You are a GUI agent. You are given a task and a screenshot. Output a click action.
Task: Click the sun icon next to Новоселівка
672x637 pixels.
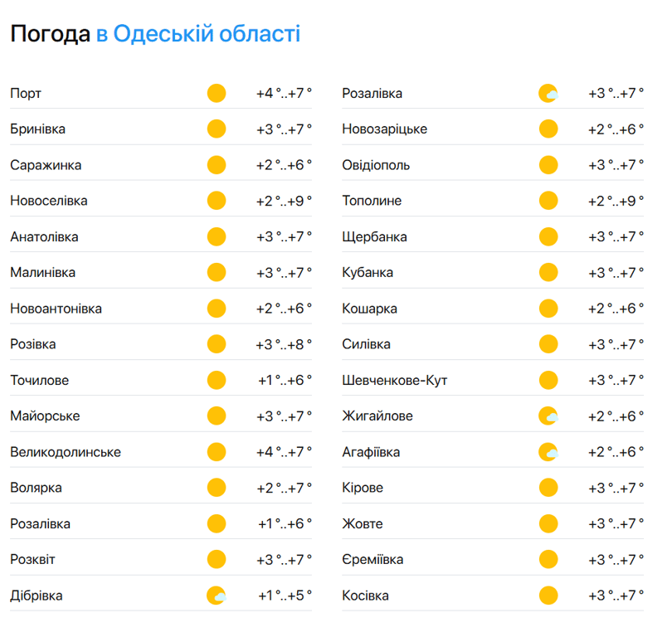point(217,201)
